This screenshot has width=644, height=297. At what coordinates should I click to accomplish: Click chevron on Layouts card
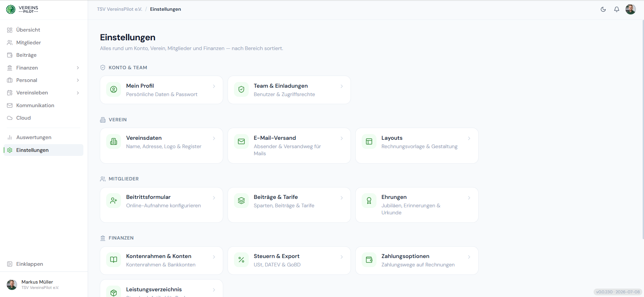pos(469,138)
